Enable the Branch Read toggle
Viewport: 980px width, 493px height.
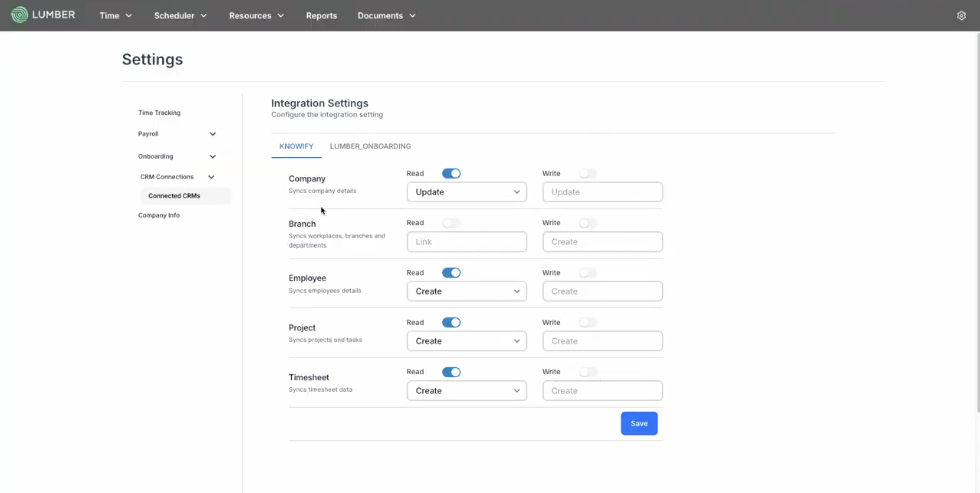click(451, 223)
